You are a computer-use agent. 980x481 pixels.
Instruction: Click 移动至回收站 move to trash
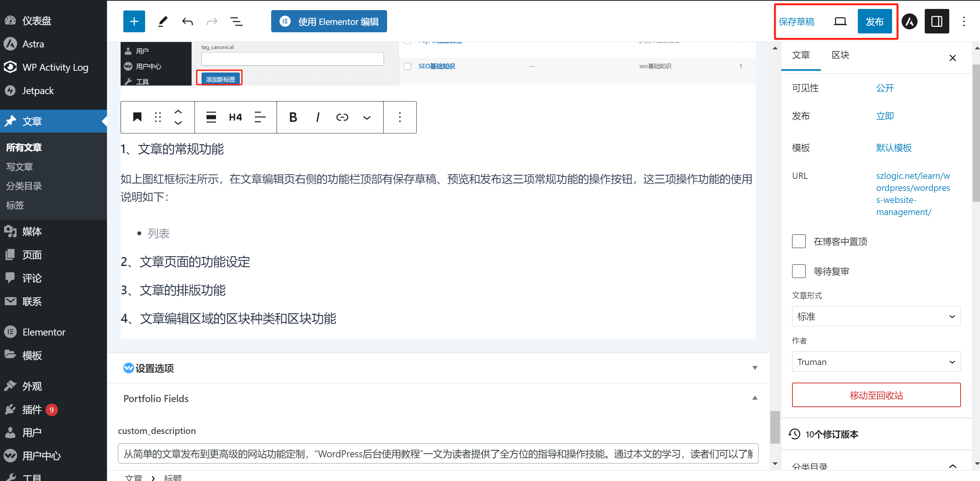(876, 395)
